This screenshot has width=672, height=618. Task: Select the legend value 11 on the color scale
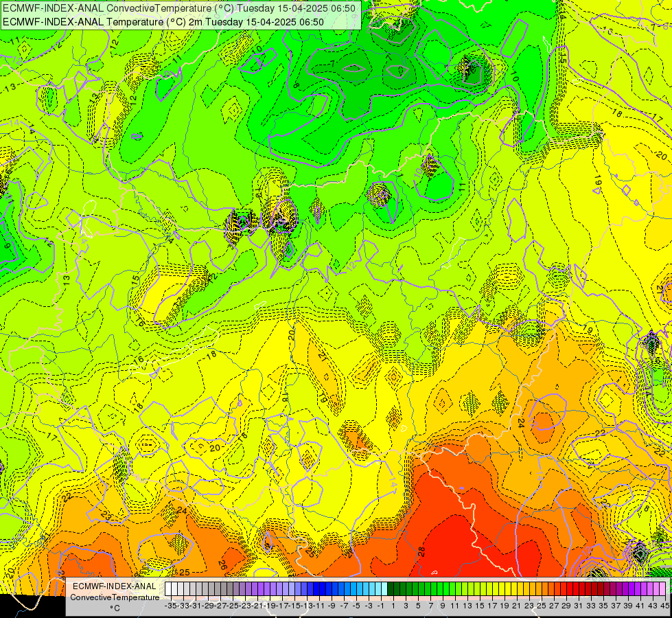click(x=454, y=606)
